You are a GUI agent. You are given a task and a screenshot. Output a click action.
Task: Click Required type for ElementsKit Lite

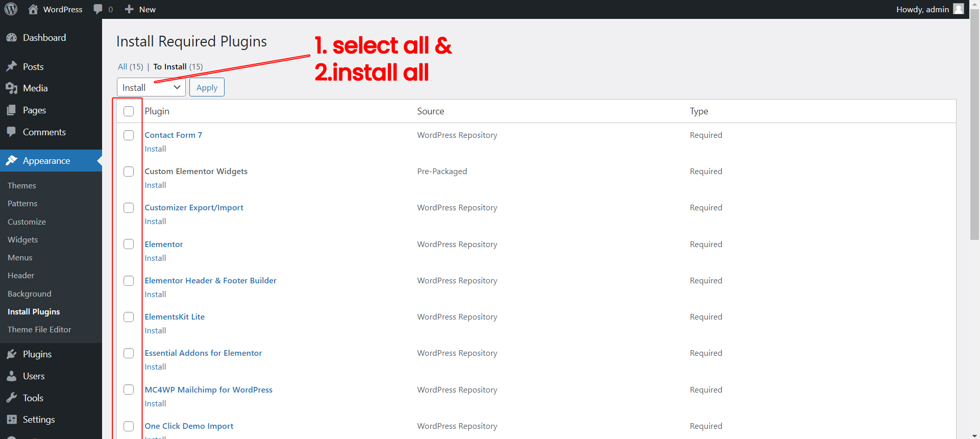pos(706,317)
